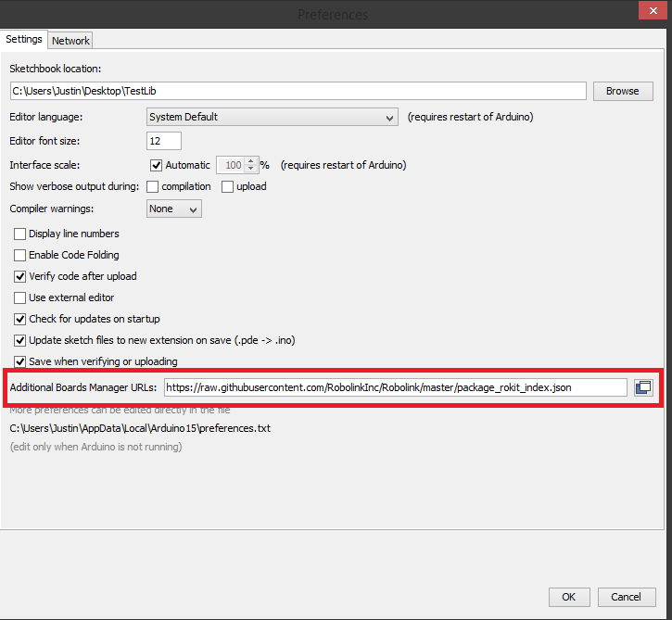672x620 pixels.
Task: Enable verbose output during upload
Action: pyautogui.click(x=228, y=186)
